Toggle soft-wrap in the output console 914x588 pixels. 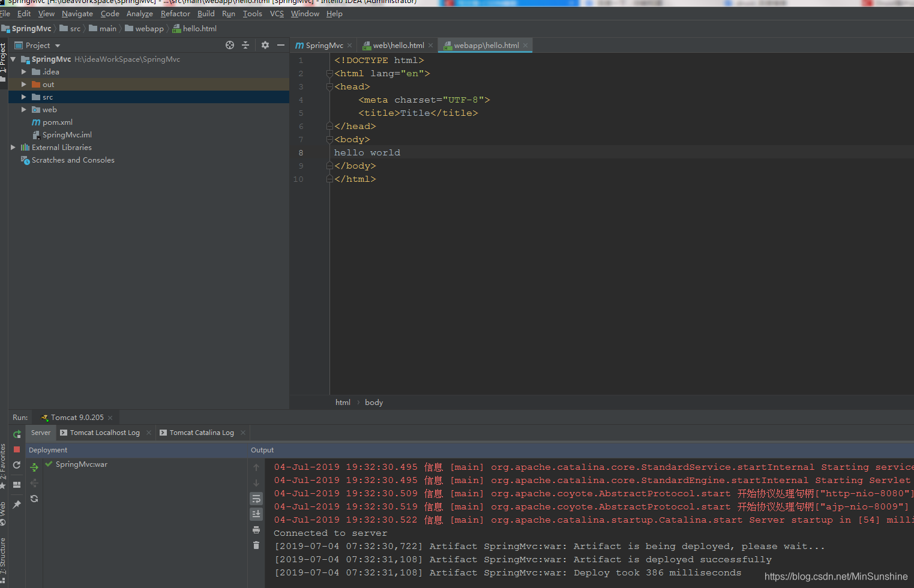[256, 499]
